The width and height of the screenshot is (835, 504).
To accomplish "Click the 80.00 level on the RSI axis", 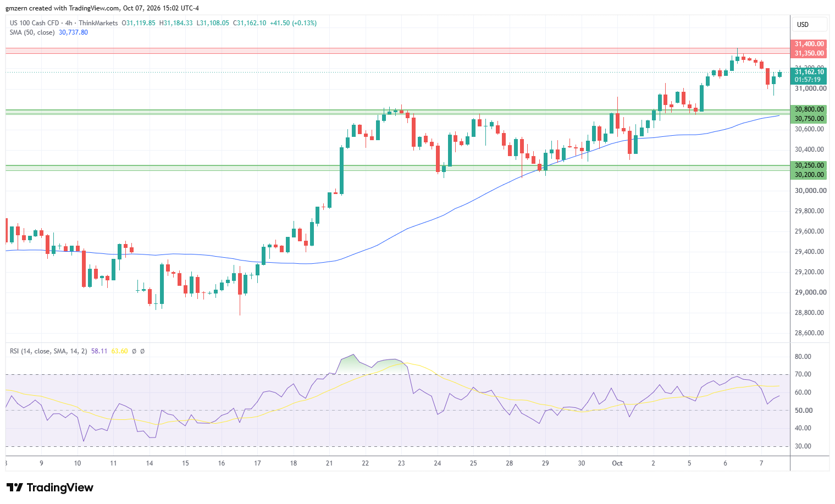I will click(803, 357).
